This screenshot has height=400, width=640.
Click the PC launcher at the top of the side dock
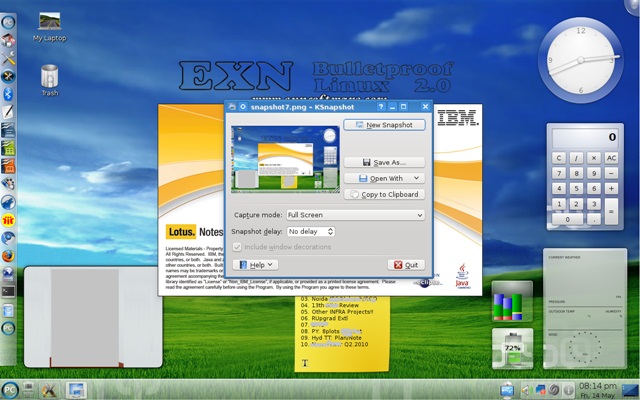(x=8, y=22)
